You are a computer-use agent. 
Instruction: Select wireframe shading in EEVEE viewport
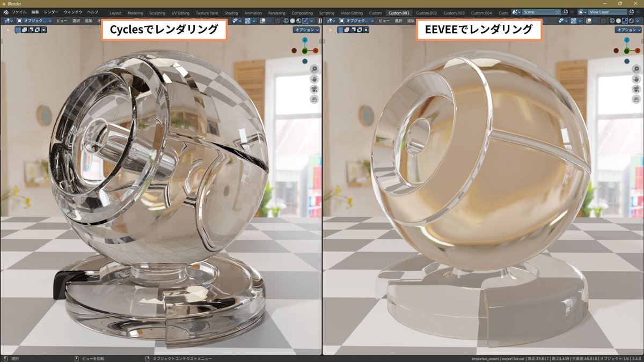coord(612,21)
